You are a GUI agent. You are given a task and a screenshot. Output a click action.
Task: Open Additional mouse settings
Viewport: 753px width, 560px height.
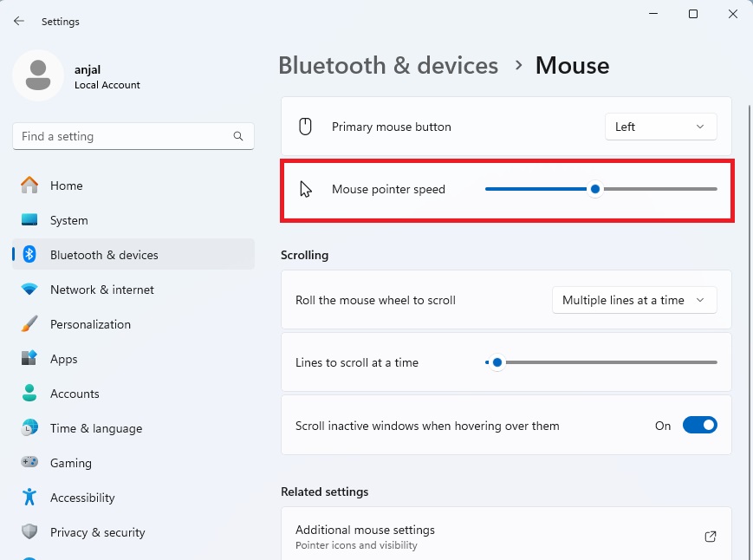506,534
